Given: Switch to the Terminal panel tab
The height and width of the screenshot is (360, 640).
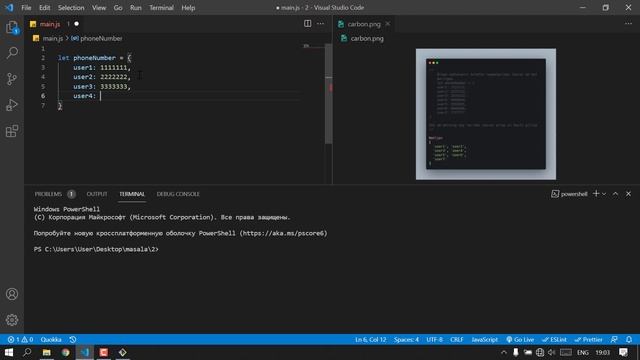Looking at the screenshot, I should click(132, 194).
